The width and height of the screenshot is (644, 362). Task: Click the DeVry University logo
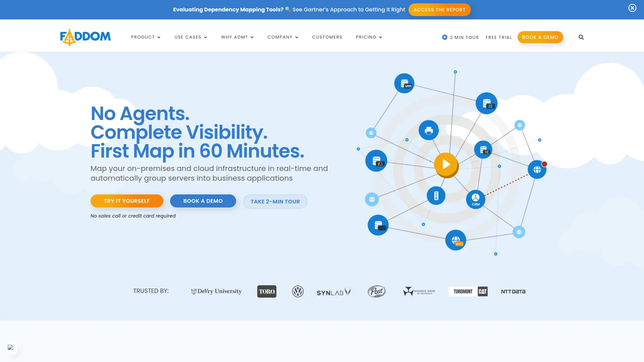tap(216, 291)
